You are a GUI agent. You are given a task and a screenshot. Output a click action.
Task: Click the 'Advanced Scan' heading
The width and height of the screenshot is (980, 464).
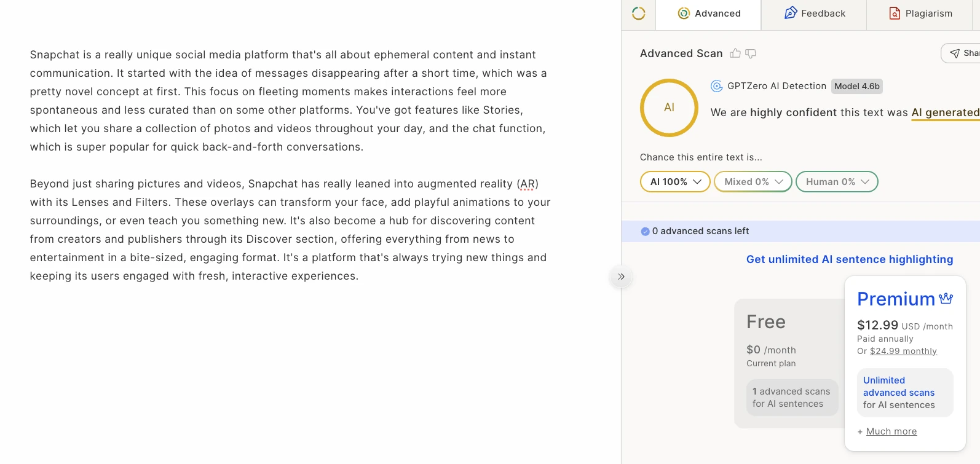click(681, 53)
